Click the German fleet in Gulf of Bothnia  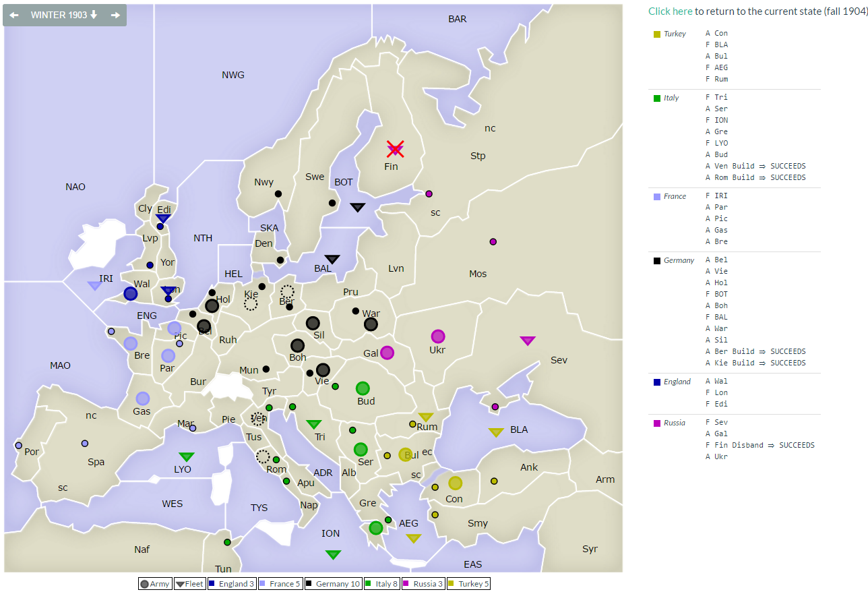pos(358,208)
